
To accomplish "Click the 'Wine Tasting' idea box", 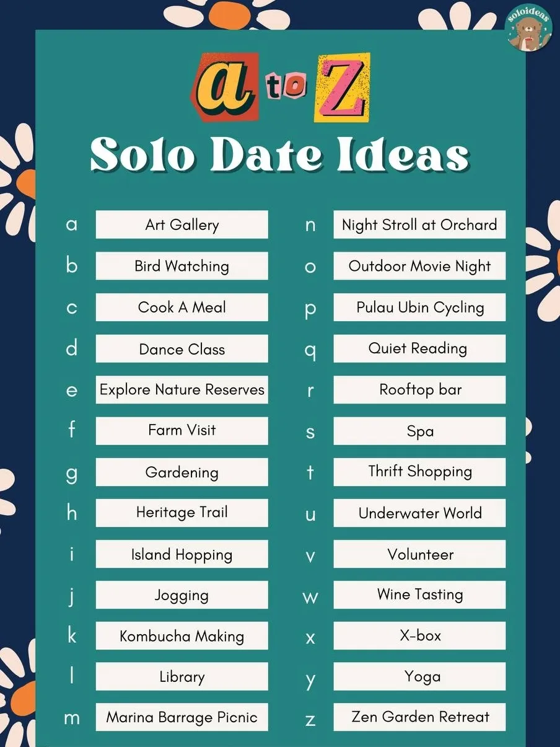I will tap(419, 595).
